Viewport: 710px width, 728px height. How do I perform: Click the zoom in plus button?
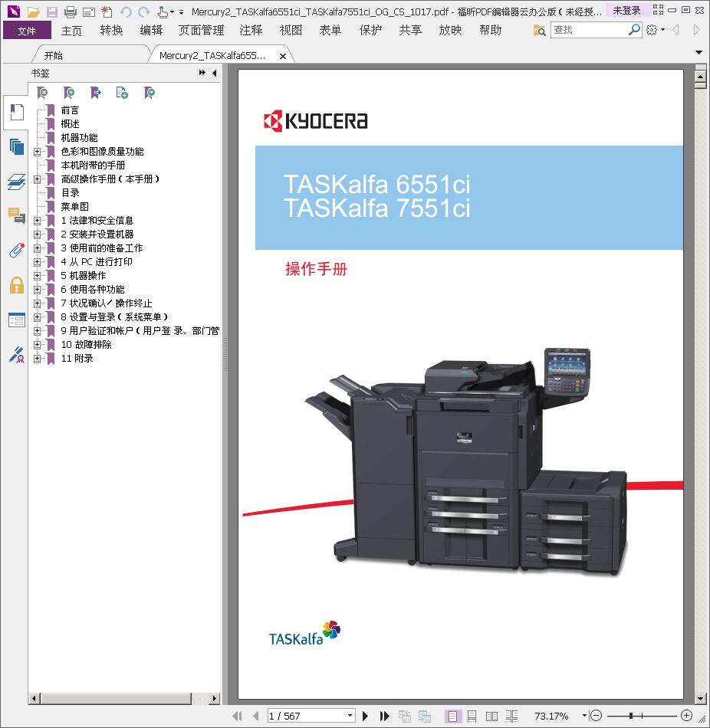pos(686,716)
